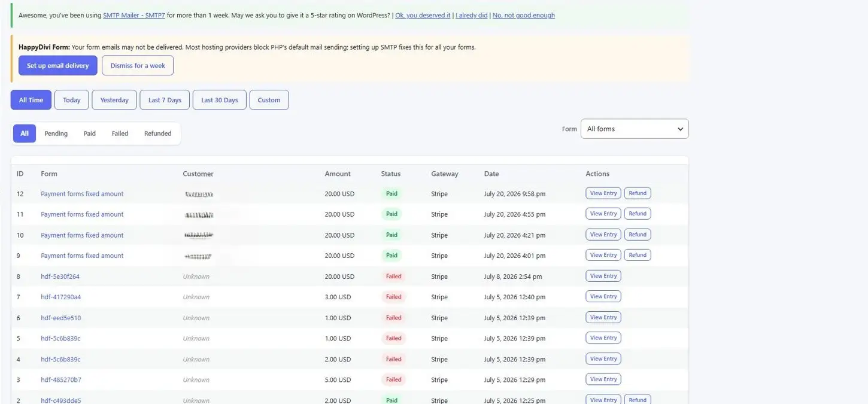Refund payment ID 11
Screen dimensions: 868x404
point(638,214)
